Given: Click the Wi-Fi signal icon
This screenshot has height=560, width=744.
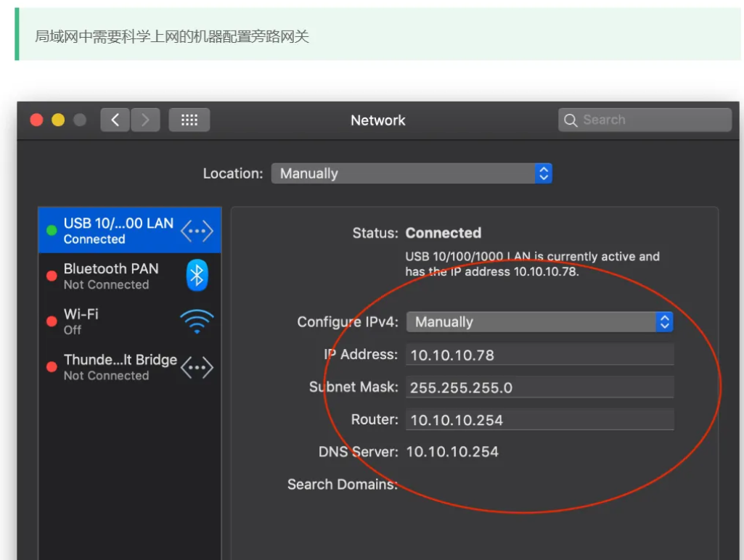Looking at the screenshot, I should (197, 321).
